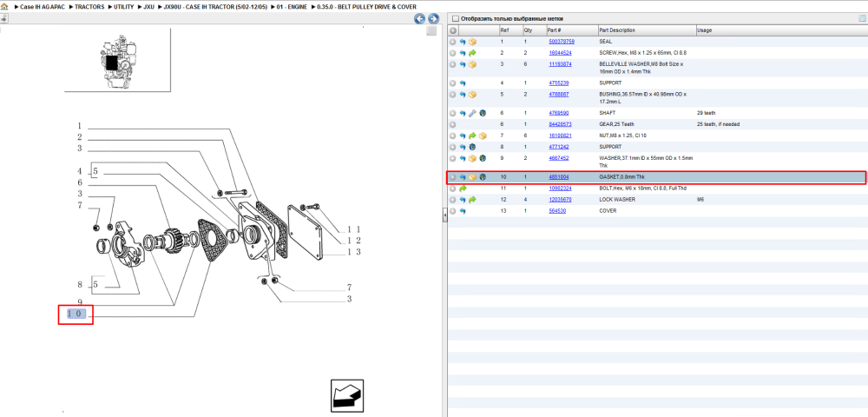868x417 pixels.
Task: Toggle the gray mark circle for SEAL row
Action: click(453, 42)
